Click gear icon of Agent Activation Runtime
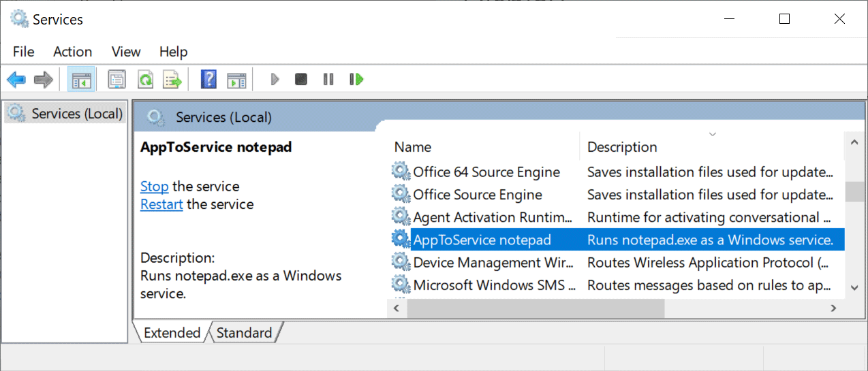The height and width of the screenshot is (371, 868). (x=401, y=216)
